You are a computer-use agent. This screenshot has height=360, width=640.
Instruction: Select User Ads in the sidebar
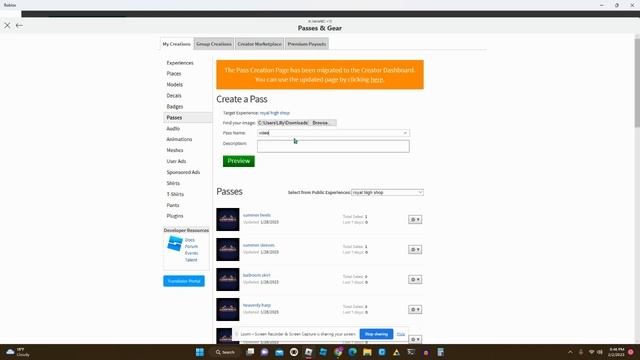pos(176,161)
